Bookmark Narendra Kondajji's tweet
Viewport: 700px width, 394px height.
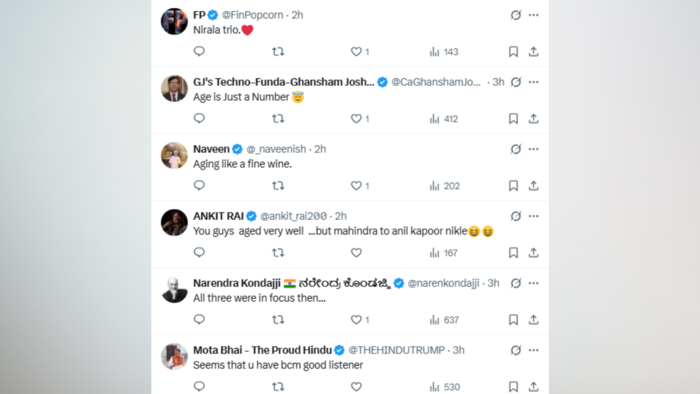tap(513, 319)
